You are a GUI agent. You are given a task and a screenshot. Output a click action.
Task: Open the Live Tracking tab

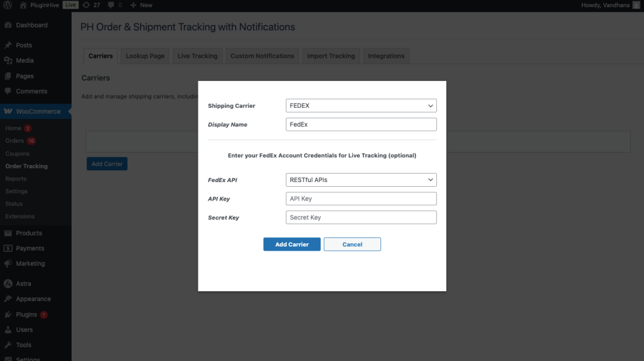click(x=197, y=56)
